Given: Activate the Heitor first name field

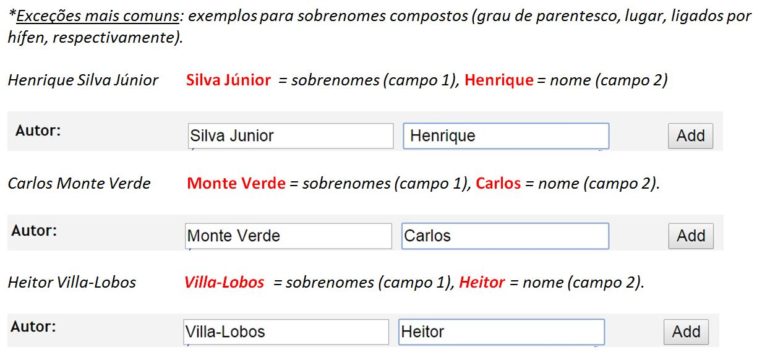Looking at the screenshot, I should pyautogui.click(x=501, y=332).
